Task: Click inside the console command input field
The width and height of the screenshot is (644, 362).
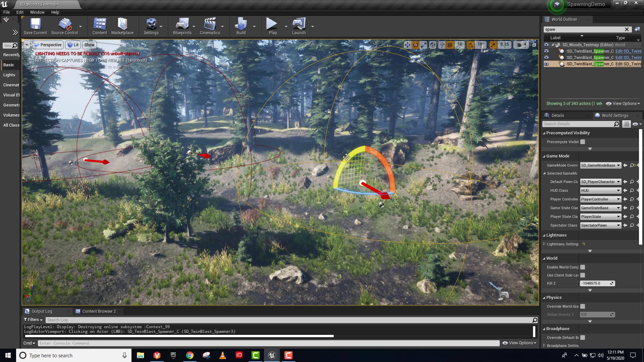Action: click(134, 343)
